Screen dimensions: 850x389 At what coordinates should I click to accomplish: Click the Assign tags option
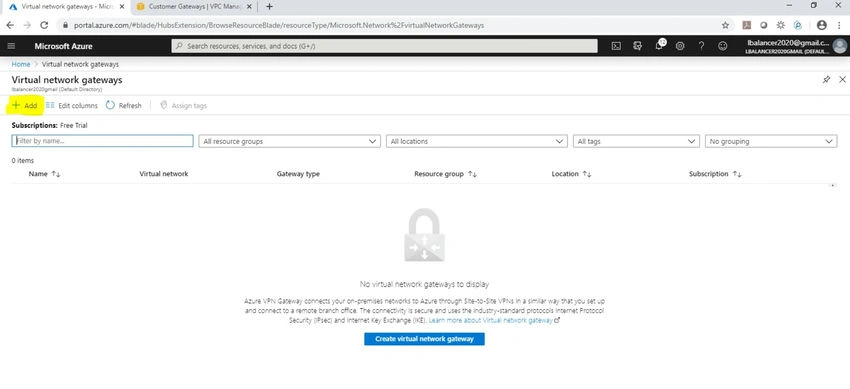click(x=184, y=106)
